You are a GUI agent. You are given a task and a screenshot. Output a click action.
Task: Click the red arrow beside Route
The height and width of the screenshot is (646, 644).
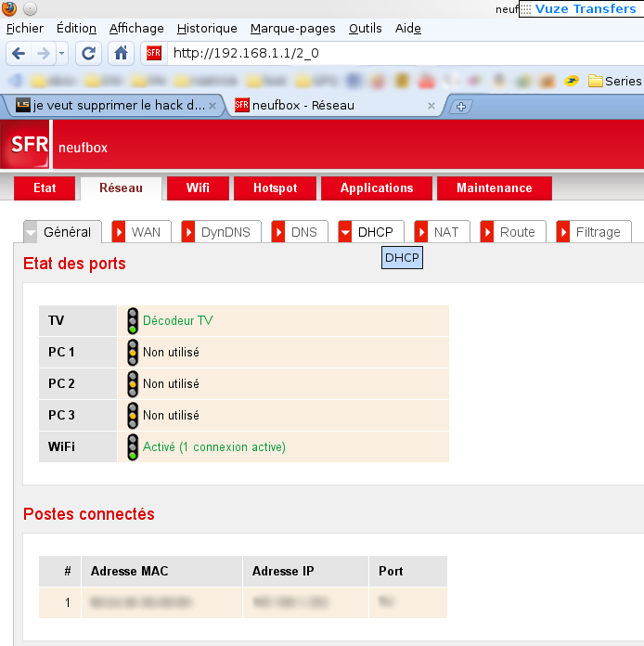487,232
